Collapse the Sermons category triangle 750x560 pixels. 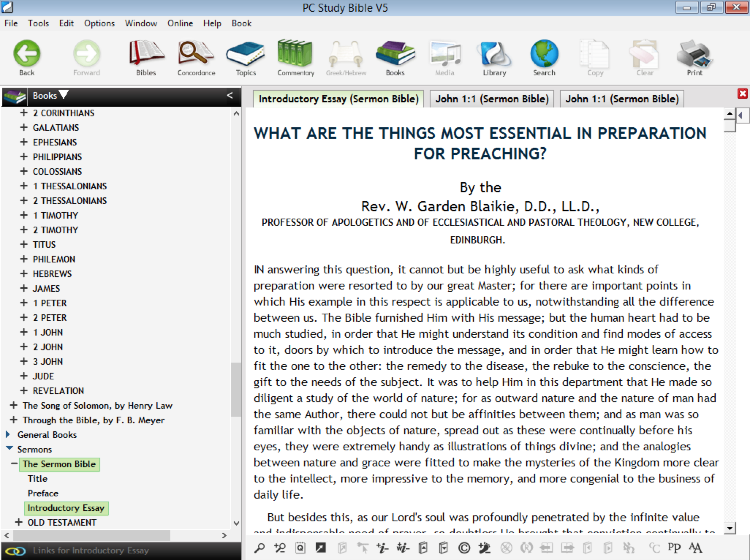pyautogui.click(x=10, y=448)
